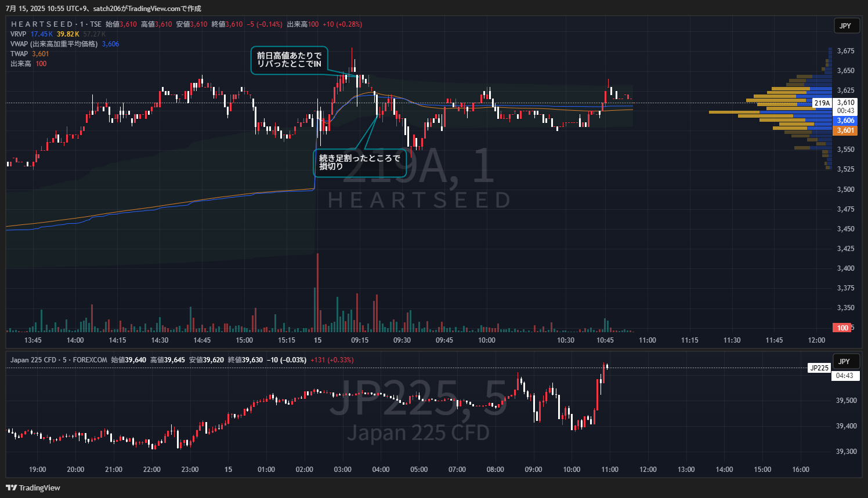Click the 3,350 price axis label

click(x=845, y=308)
